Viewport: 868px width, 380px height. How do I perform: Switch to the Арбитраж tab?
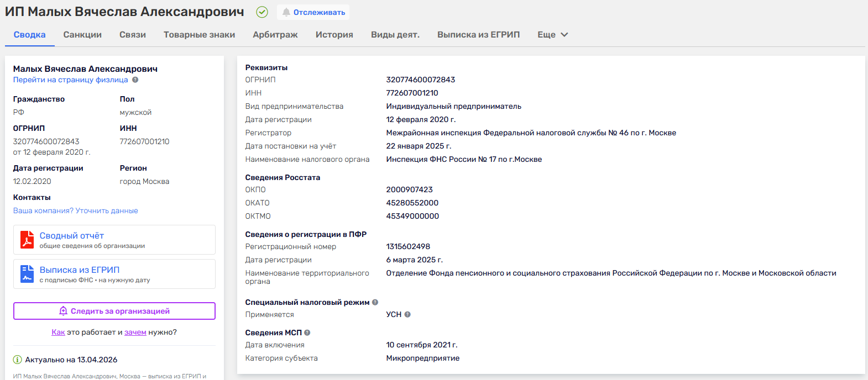click(275, 35)
